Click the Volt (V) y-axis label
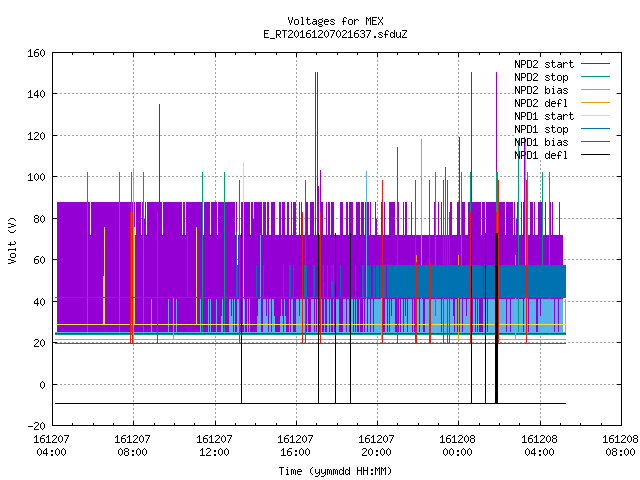Screen dimensions: 640x480 pos(12,240)
